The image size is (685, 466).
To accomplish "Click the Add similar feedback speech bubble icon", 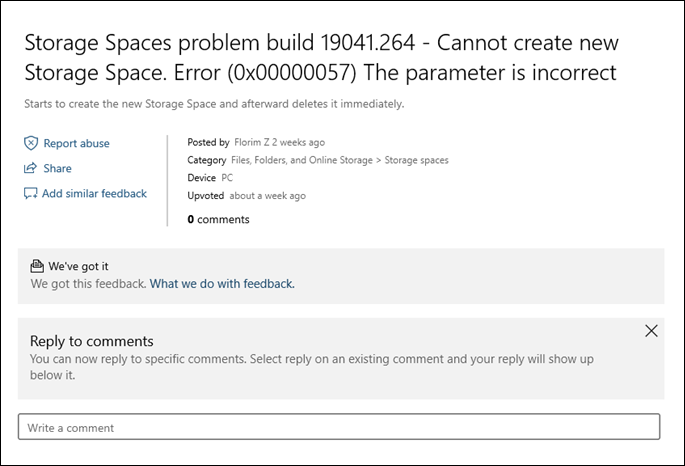I will (x=31, y=193).
